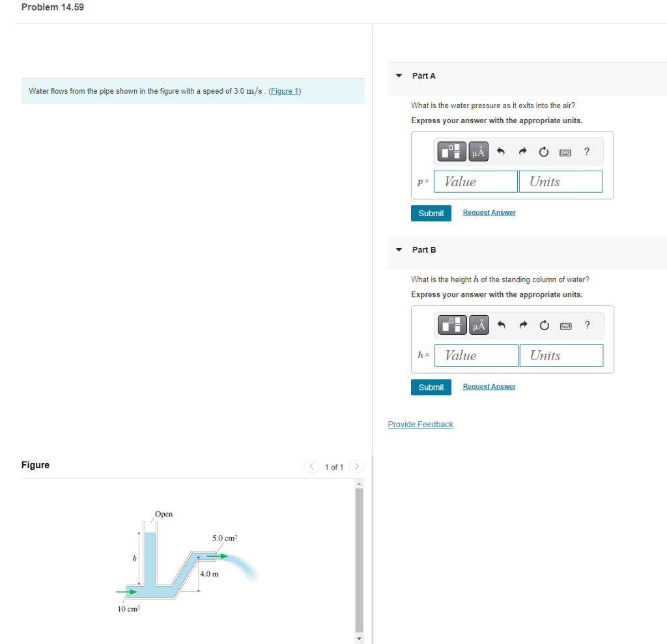This screenshot has width=667, height=644.
Task: Click the μÅ units icon in Part A toolbar
Action: [479, 151]
